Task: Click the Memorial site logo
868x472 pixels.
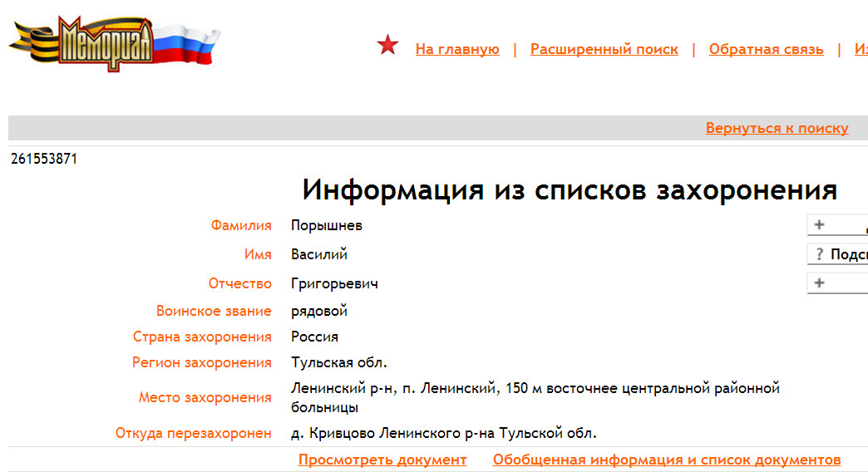Action: tap(112, 43)
